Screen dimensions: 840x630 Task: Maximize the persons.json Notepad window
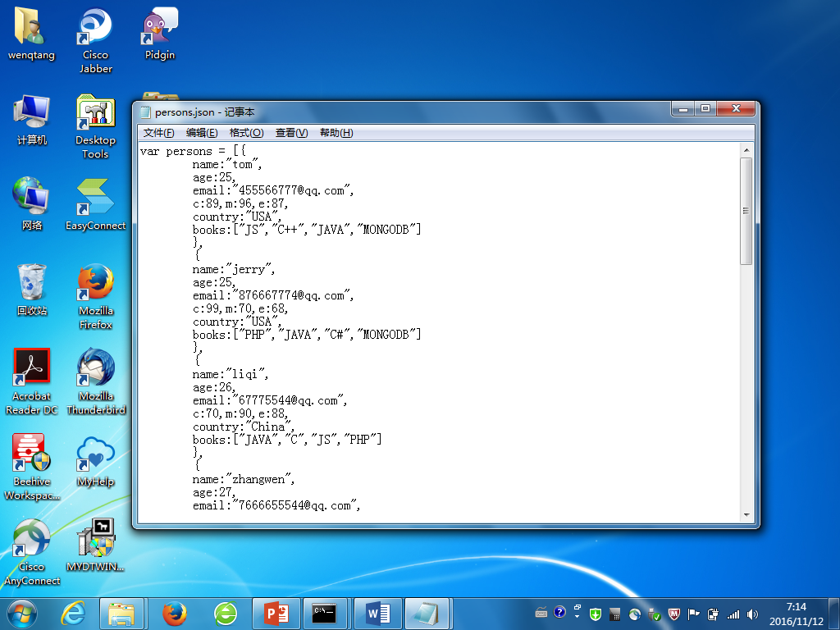[705, 109]
